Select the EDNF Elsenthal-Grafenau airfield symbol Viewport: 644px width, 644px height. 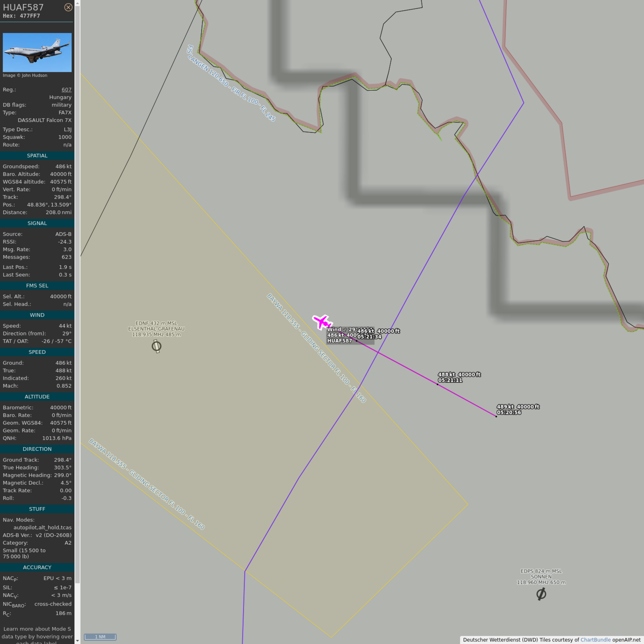(157, 346)
